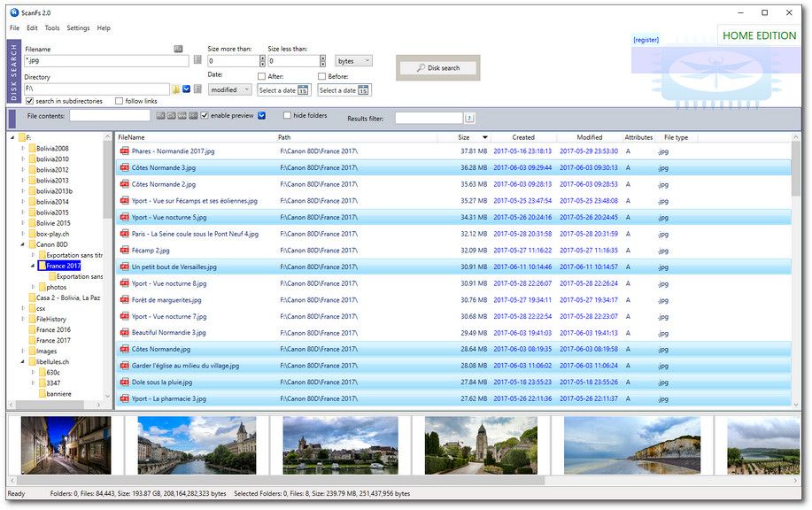This screenshot has height=510, width=812.
Task: Sort results by the Created column header
Action: pyautogui.click(x=523, y=137)
